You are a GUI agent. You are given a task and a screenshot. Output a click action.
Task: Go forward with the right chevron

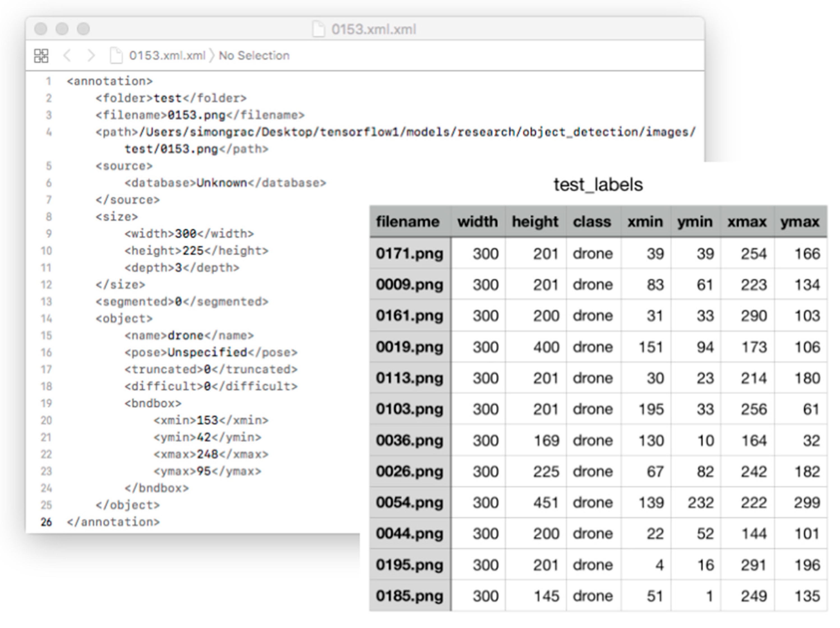(x=91, y=56)
